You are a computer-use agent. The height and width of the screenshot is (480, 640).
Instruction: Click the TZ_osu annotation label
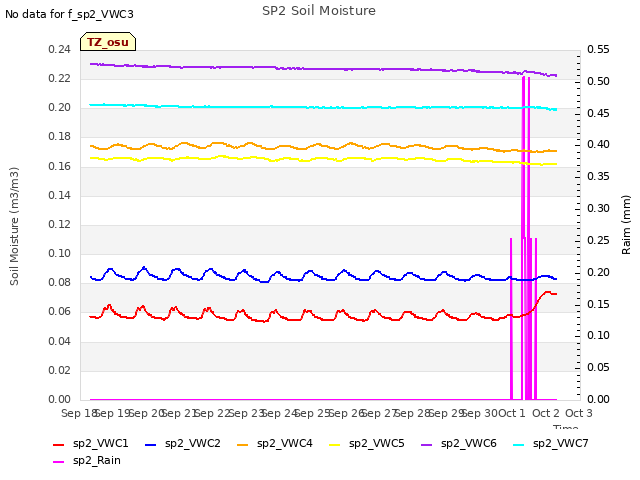[108, 42]
